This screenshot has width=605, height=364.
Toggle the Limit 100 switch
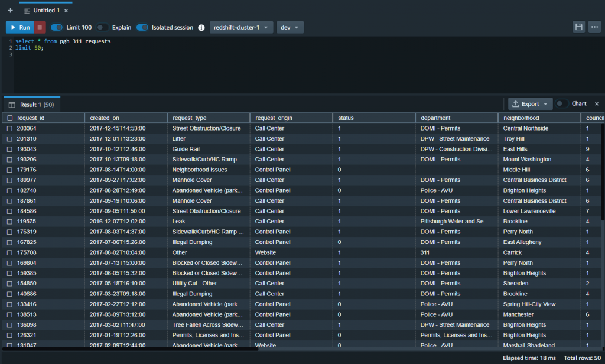click(x=57, y=27)
